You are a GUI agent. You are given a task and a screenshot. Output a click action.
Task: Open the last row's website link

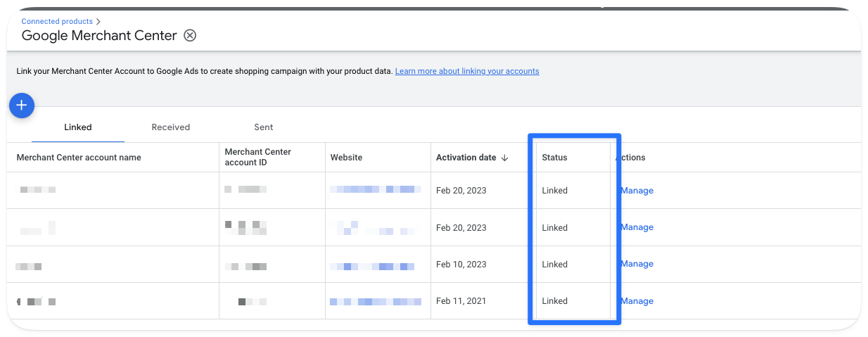coord(376,301)
